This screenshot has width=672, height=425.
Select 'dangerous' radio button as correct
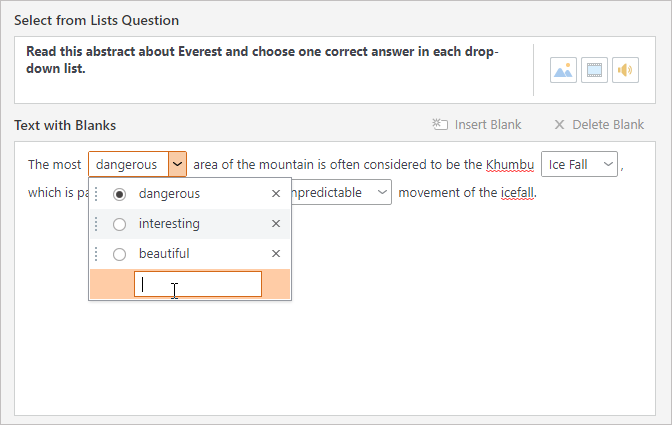click(x=120, y=194)
